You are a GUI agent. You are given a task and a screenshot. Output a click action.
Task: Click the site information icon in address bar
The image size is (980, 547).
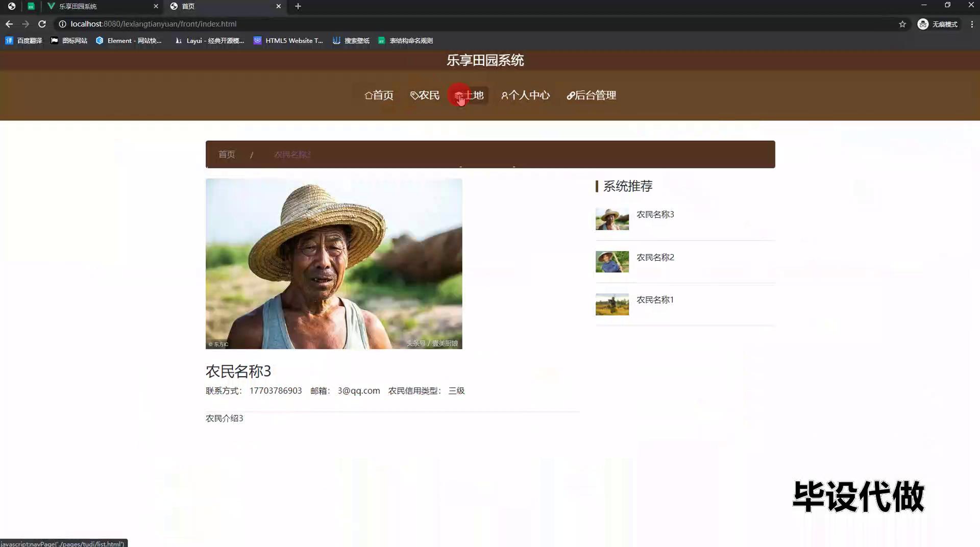[62, 24]
